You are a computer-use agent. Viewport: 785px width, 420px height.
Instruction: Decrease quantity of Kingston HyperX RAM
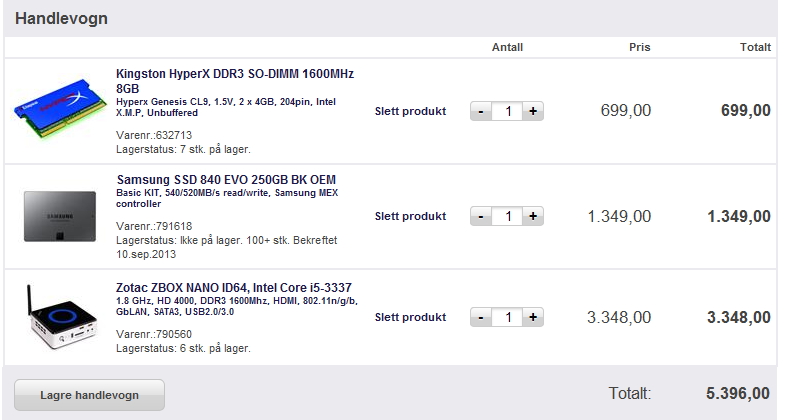pos(481,111)
